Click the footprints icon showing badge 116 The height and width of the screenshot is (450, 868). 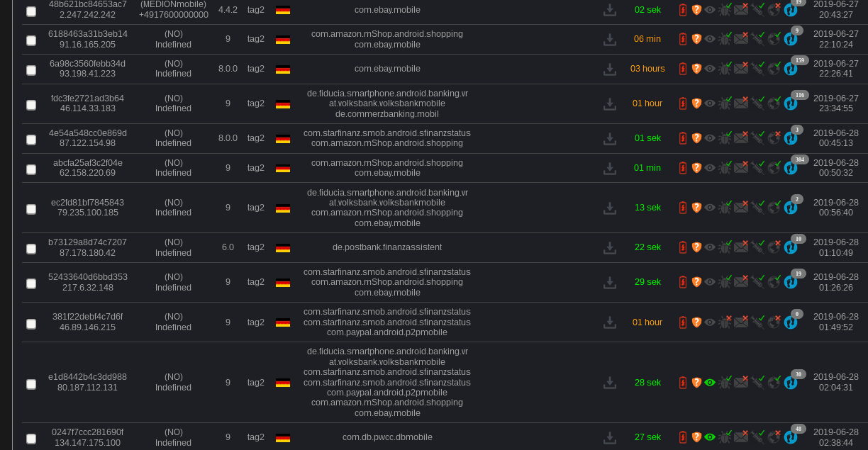[790, 104]
